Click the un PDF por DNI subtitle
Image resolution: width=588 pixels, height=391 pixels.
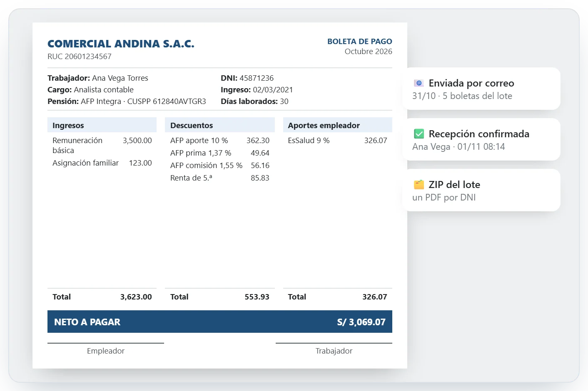444,198
